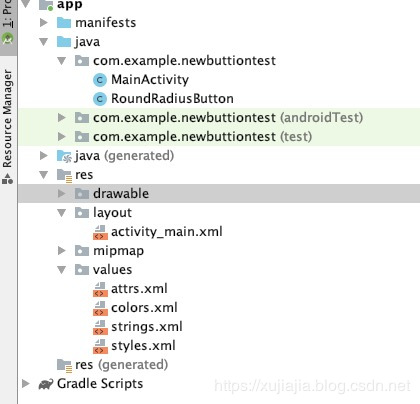This screenshot has height=404, width=420.
Task: Click the attrs.xml file icon
Action: (100, 290)
